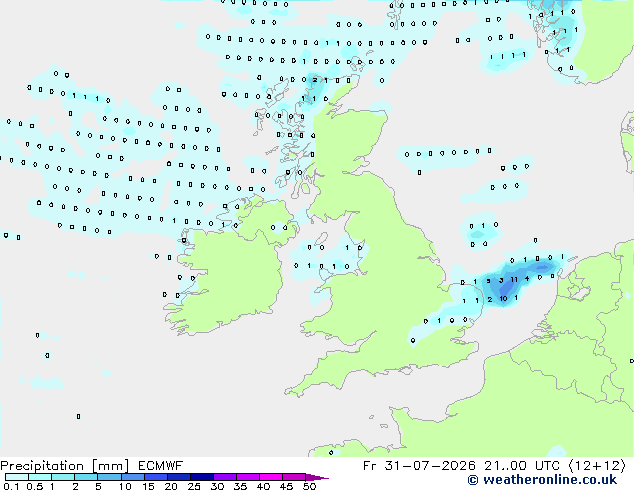Open the weatheronline.co.uk copyright link

[x=542, y=480]
